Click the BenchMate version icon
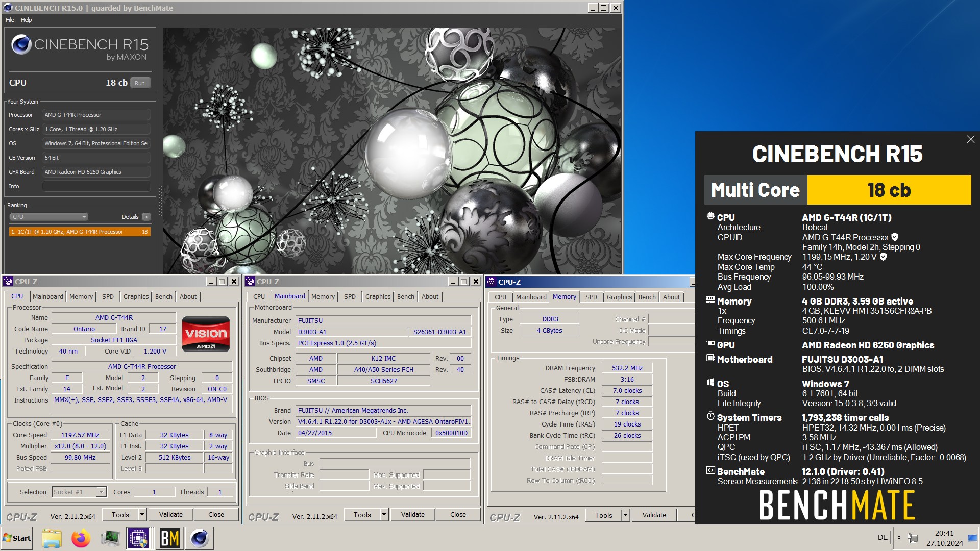The height and width of the screenshot is (551, 980). [710, 470]
